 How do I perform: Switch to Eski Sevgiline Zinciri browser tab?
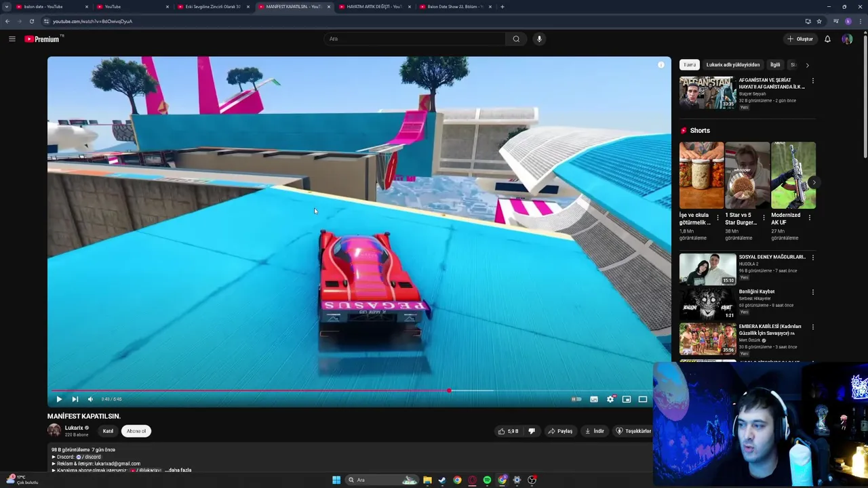coord(214,7)
